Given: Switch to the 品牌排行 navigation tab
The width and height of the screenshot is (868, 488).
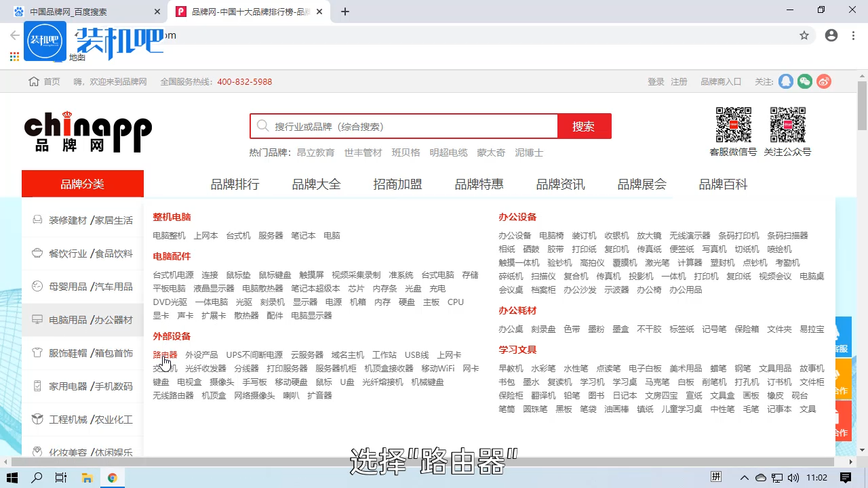Looking at the screenshot, I should [235, 183].
